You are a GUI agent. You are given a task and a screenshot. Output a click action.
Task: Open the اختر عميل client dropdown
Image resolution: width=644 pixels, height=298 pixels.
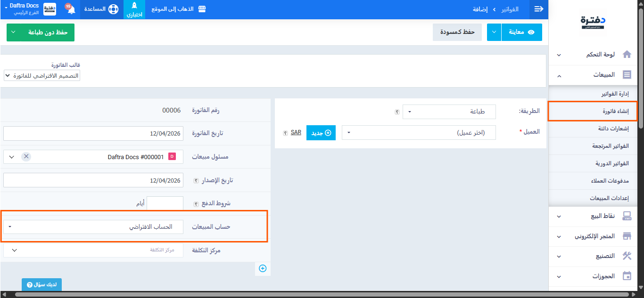pos(420,133)
